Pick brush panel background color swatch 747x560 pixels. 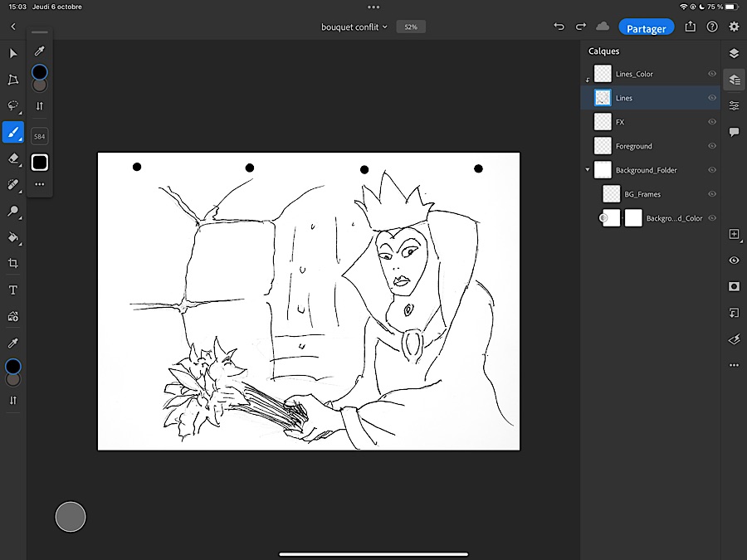(40, 85)
